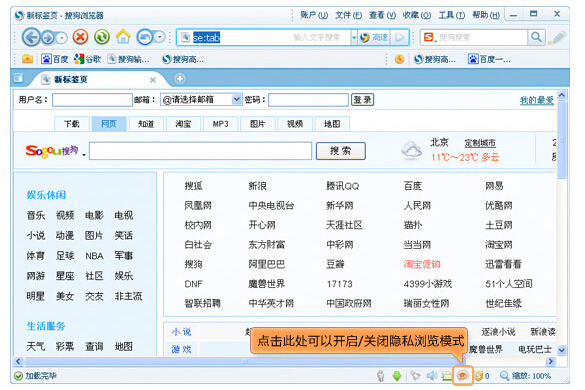The image size is (585, 390).
Task: Click the 登录 login button
Action: tap(362, 100)
